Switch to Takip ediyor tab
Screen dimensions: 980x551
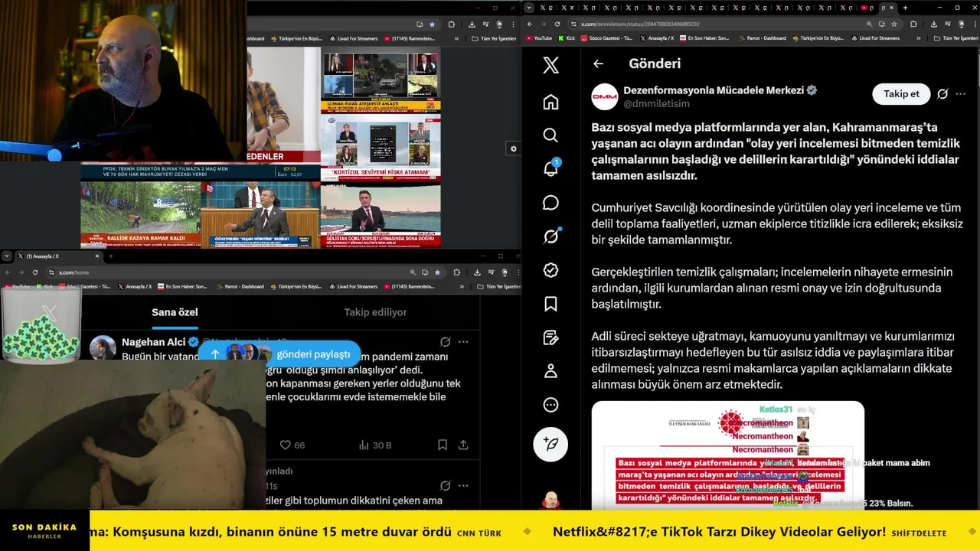[375, 312]
